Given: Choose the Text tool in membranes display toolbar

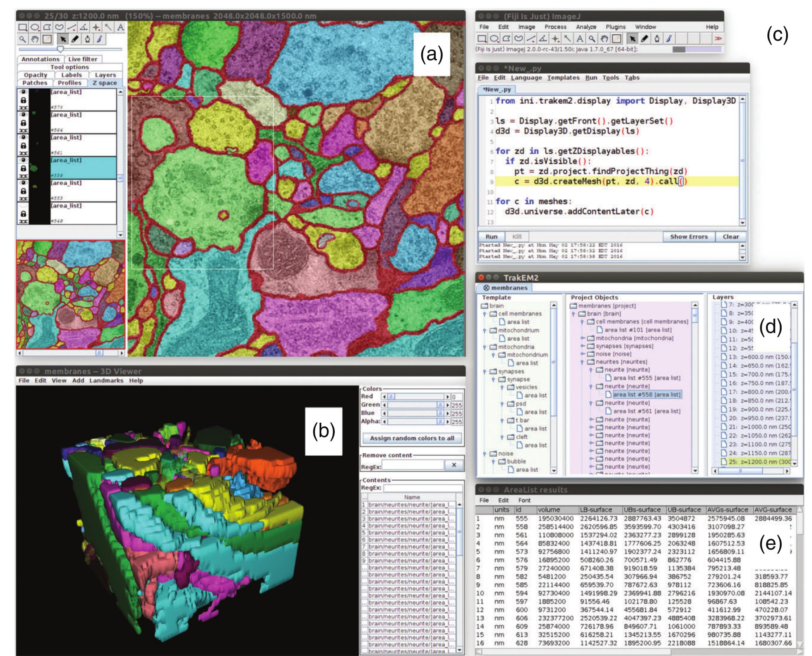Looking at the screenshot, I should pyautogui.click(x=120, y=28).
